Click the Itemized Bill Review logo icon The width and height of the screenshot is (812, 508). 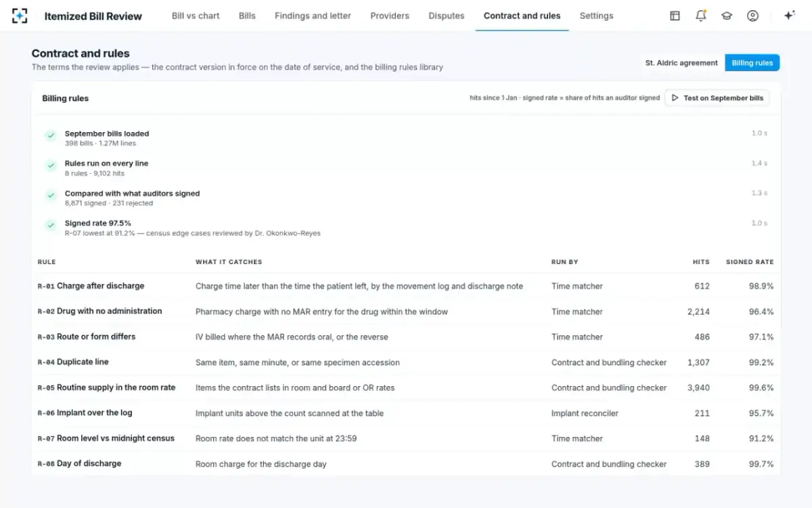(20, 16)
